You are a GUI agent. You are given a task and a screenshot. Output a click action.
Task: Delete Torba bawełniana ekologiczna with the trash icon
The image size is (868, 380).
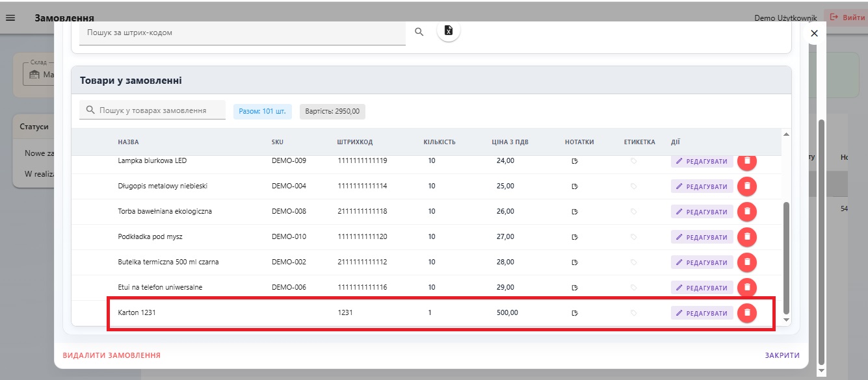tap(747, 211)
